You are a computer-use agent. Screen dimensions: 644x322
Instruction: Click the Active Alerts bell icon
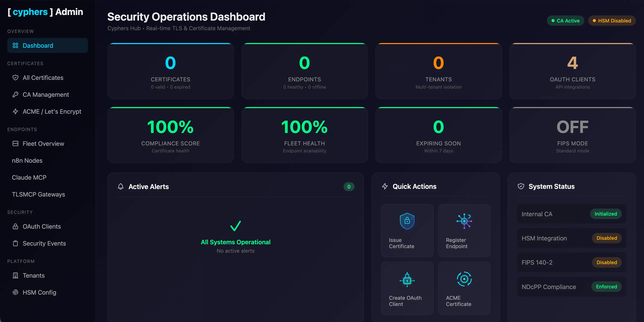121,186
